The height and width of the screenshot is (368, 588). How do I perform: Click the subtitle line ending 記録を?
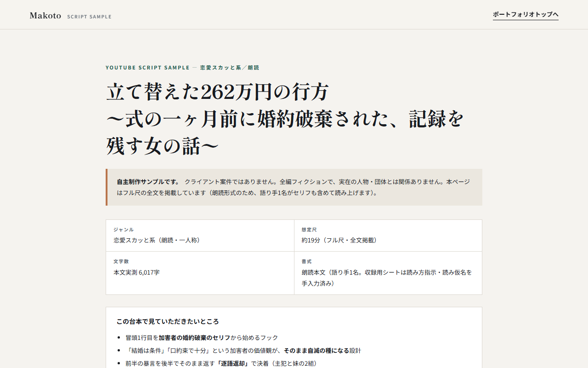point(285,119)
